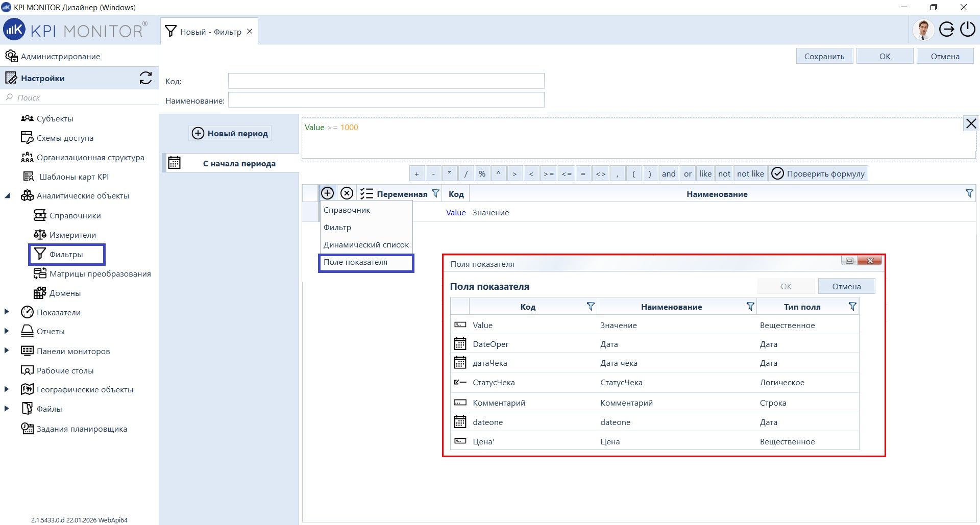
Task: Select the С начала периода calendar icon
Action: click(x=175, y=163)
